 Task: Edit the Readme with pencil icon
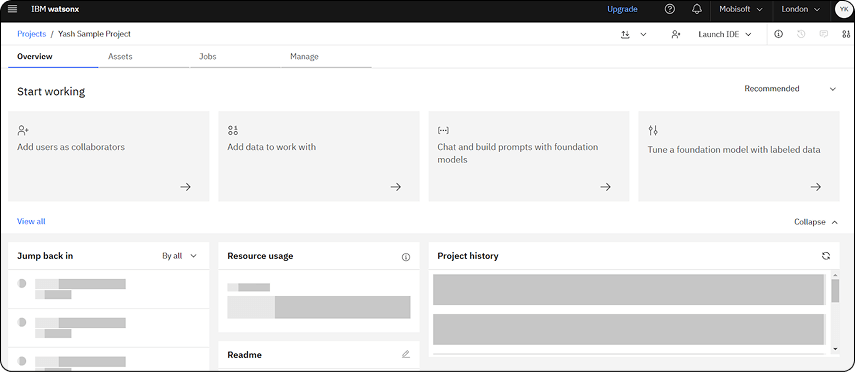[x=406, y=354]
